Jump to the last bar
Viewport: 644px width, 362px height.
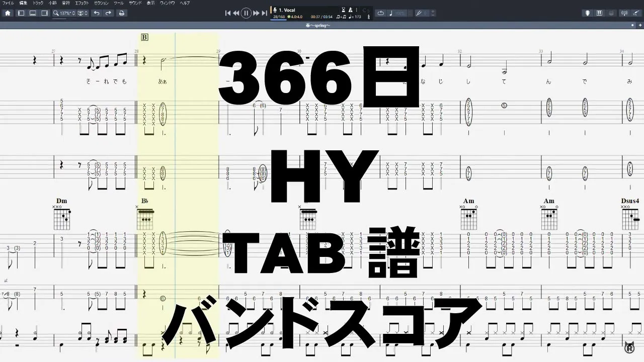264,13
